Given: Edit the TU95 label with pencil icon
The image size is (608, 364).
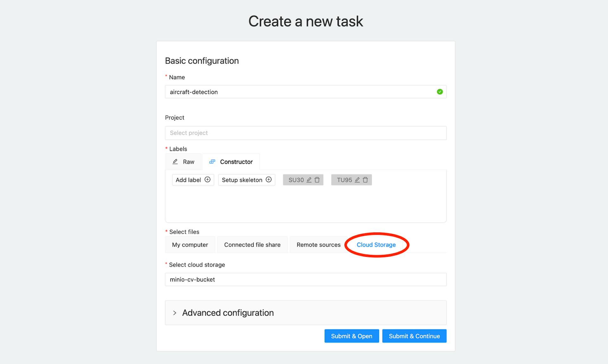Looking at the screenshot, I should (357, 180).
